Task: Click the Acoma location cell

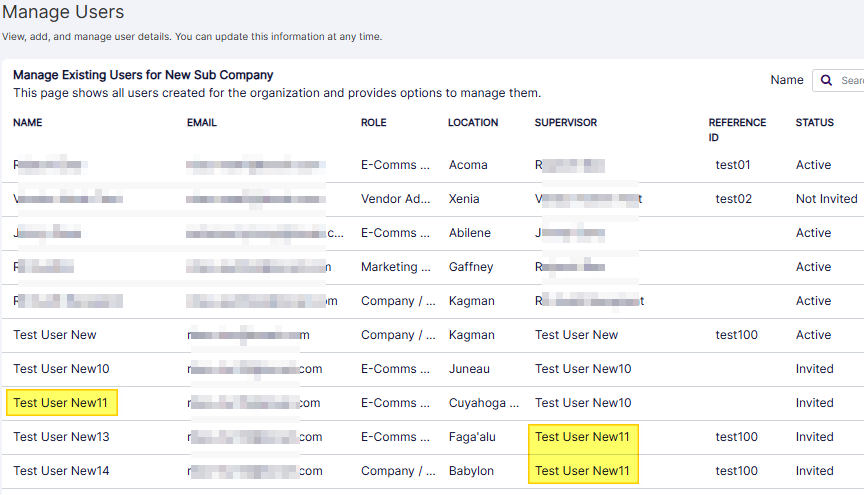Action: [468, 165]
